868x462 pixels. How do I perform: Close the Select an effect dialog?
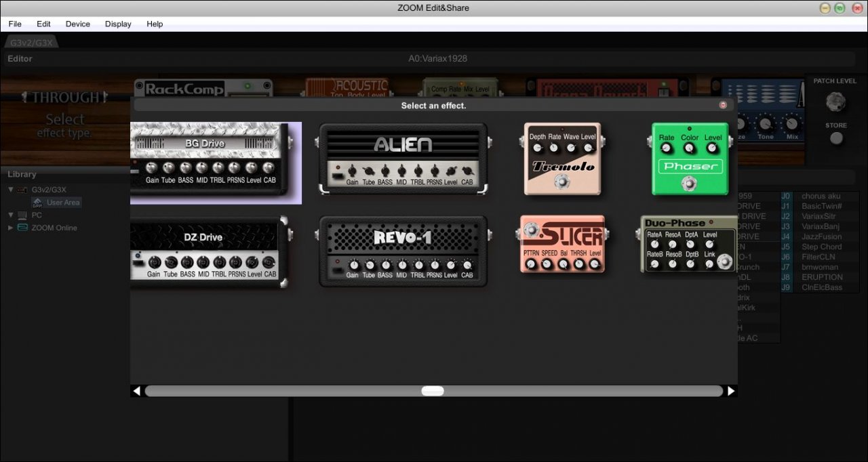coord(723,105)
